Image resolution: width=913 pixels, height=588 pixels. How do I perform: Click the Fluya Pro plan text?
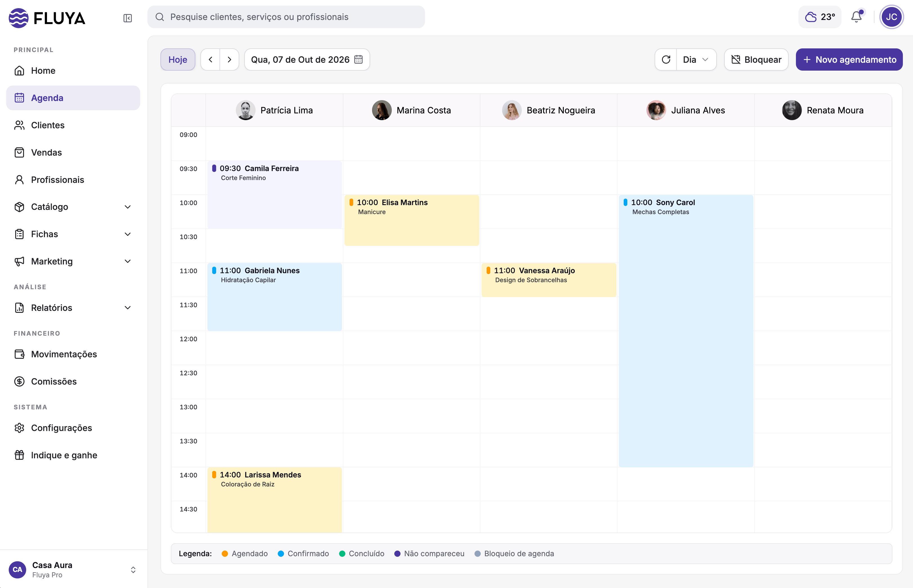pyautogui.click(x=47, y=574)
